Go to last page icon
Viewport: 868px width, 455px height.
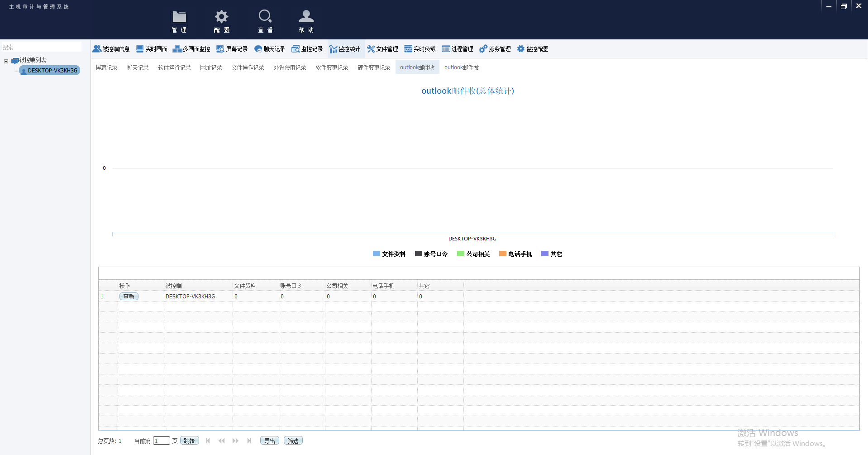click(249, 441)
